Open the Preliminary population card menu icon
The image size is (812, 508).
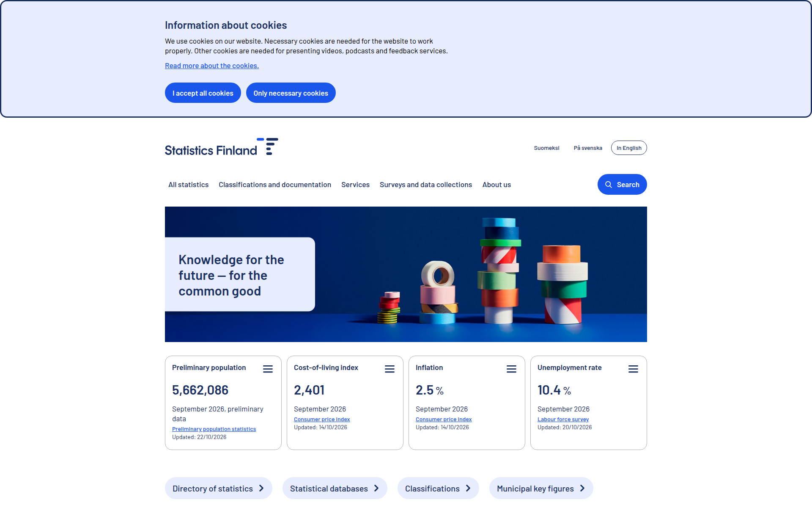268,369
